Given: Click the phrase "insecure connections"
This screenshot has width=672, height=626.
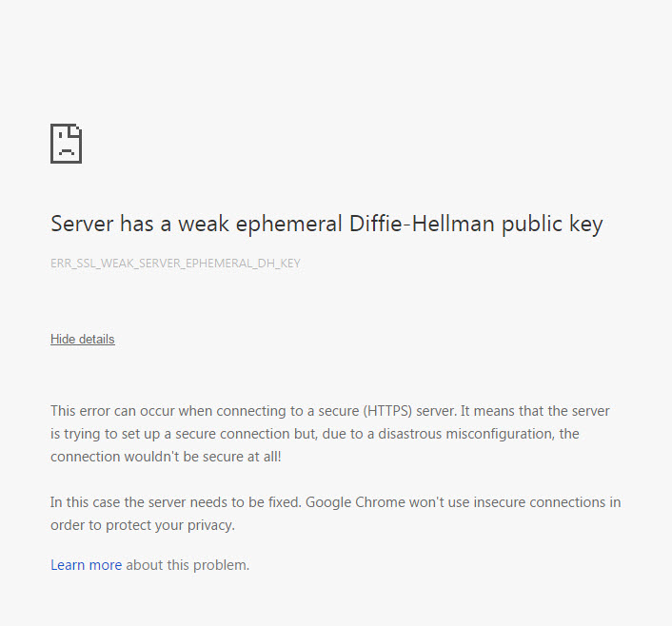Looking at the screenshot, I should tap(542, 502).
